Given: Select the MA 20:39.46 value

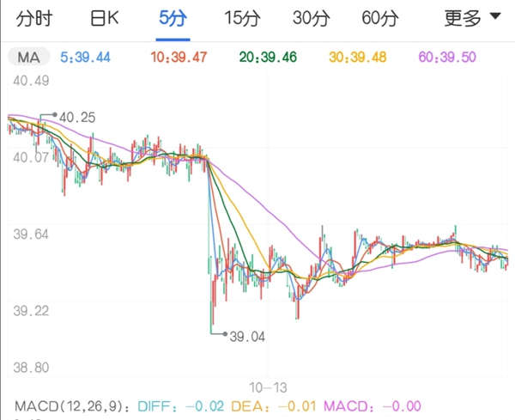Looking at the screenshot, I should click(x=268, y=58).
